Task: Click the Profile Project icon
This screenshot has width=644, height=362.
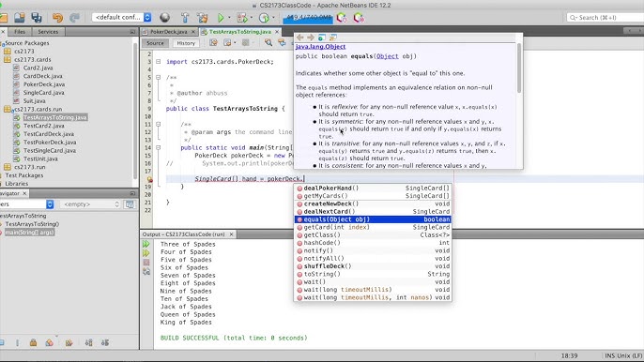Action: pos(264,18)
